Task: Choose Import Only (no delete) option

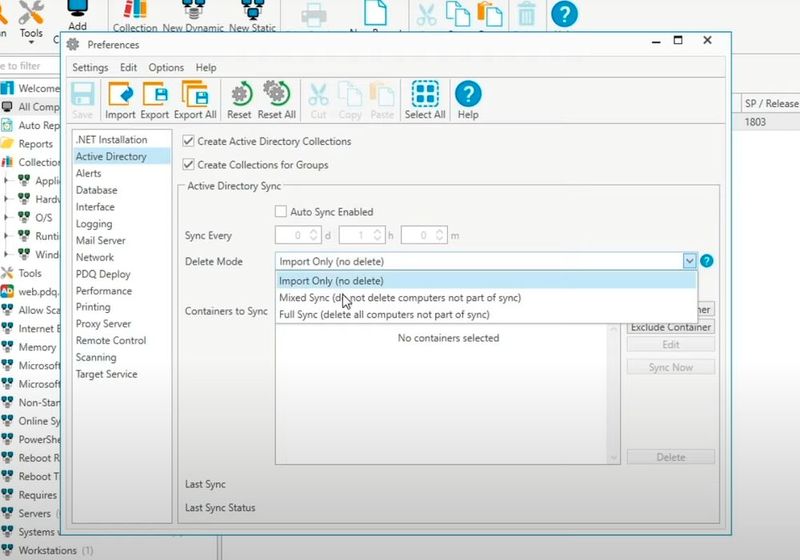Action: [486, 281]
